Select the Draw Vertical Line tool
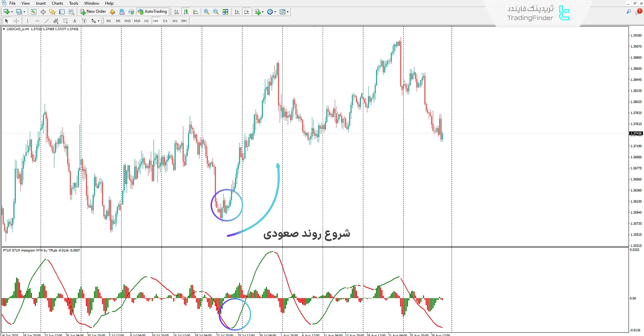The image size is (644, 336). [28, 21]
